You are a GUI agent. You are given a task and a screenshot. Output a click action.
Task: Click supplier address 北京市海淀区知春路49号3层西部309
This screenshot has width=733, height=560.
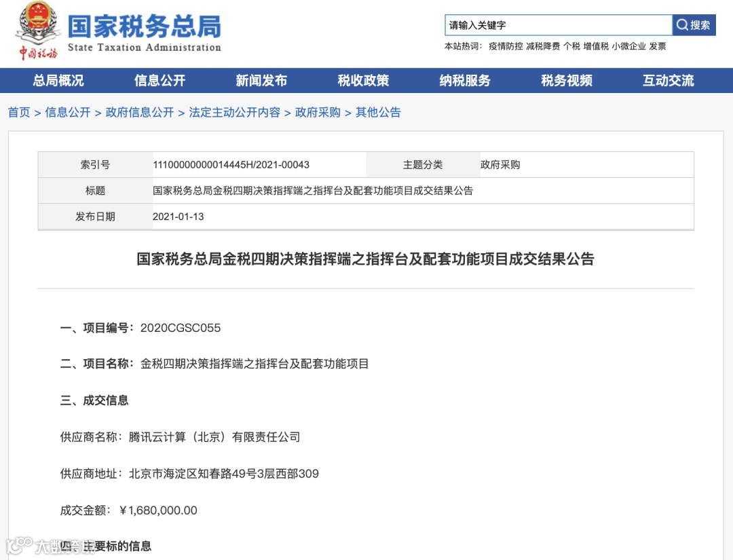coord(224,474)
